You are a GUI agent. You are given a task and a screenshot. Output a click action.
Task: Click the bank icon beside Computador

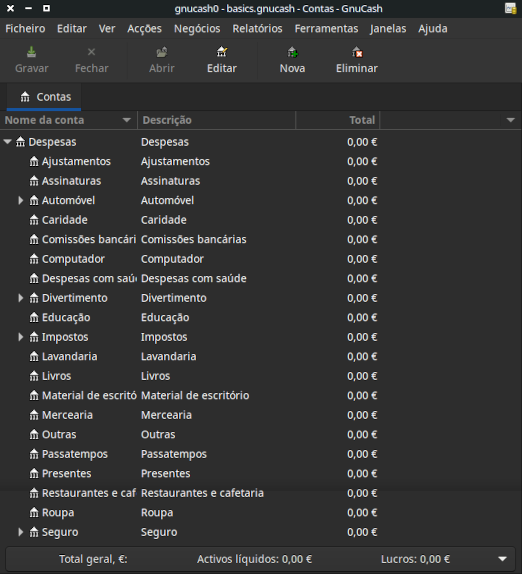click(34, 259)
